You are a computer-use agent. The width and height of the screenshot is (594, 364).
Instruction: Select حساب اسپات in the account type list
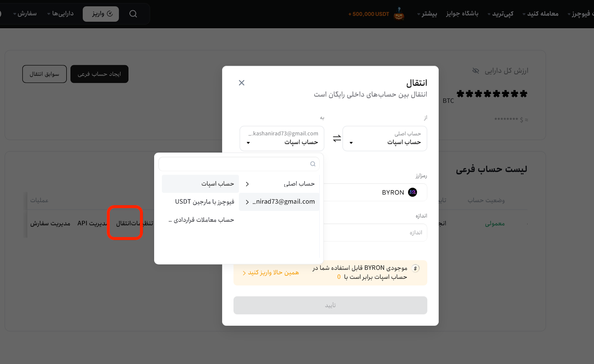(x=200, y=184)
